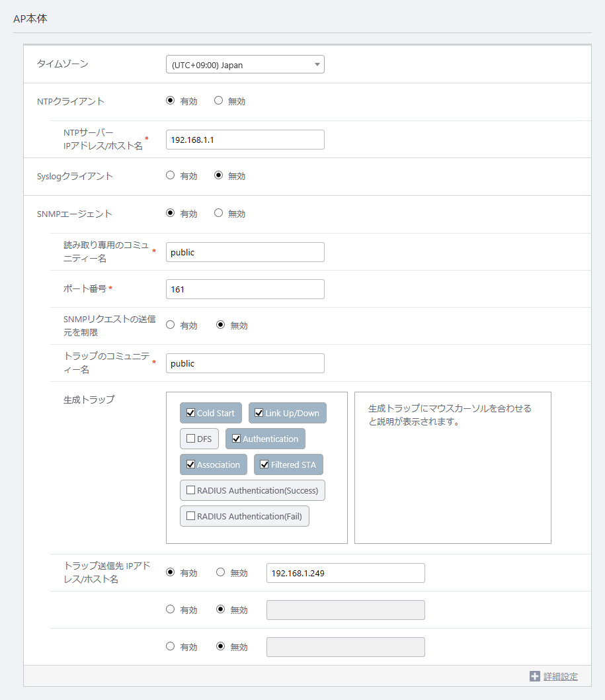
Task: Edit the トラップのコミュニティー名 field
Action: pyautogui.click(x=245, y=363)
